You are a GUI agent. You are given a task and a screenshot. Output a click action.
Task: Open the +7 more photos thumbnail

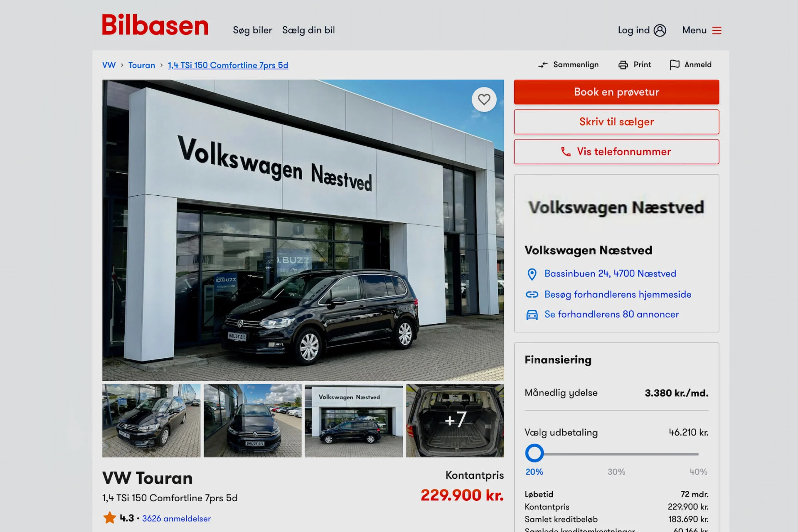coord(455,421)
